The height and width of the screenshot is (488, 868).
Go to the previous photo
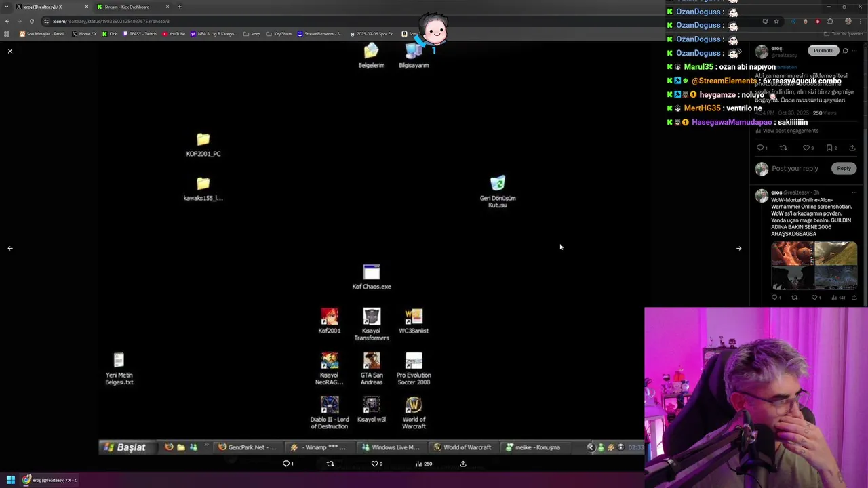pyautogui.click(x=10, y=248)
